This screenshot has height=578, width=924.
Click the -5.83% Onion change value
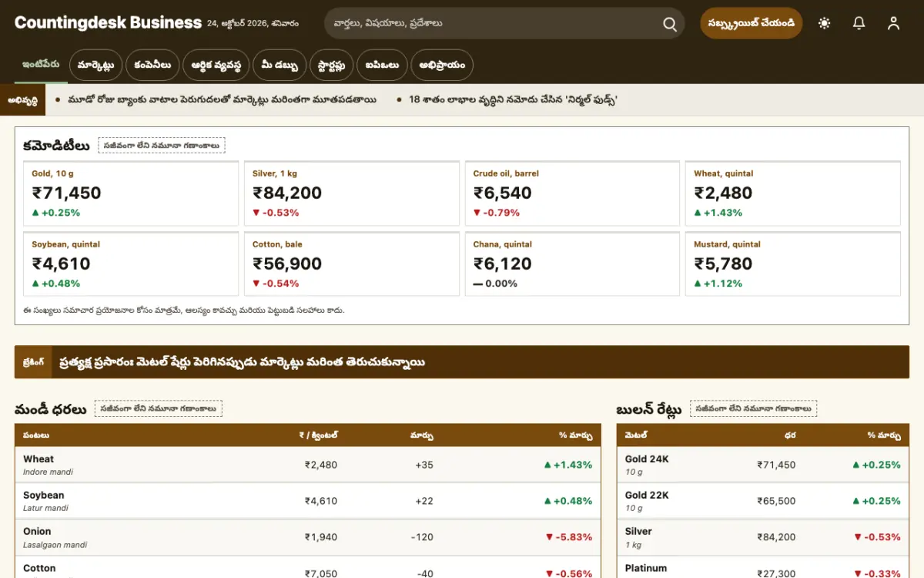coord(568,537)
